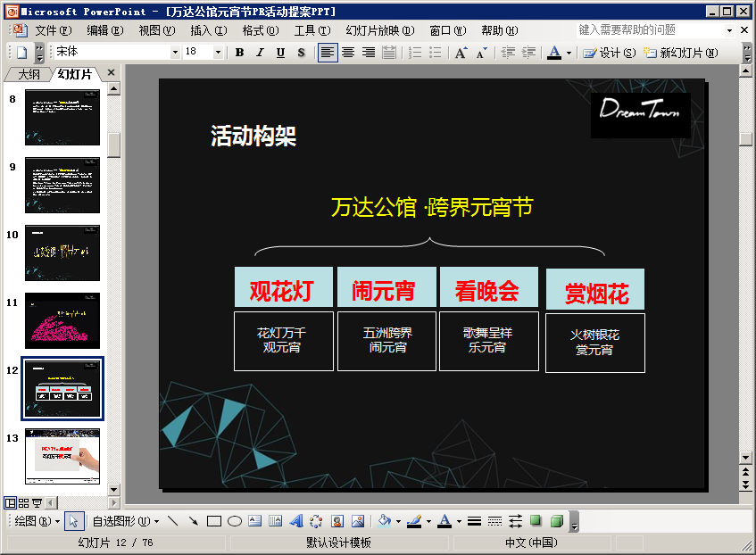Add a New Slide
The image size is (756, 555).
[681, 53]
